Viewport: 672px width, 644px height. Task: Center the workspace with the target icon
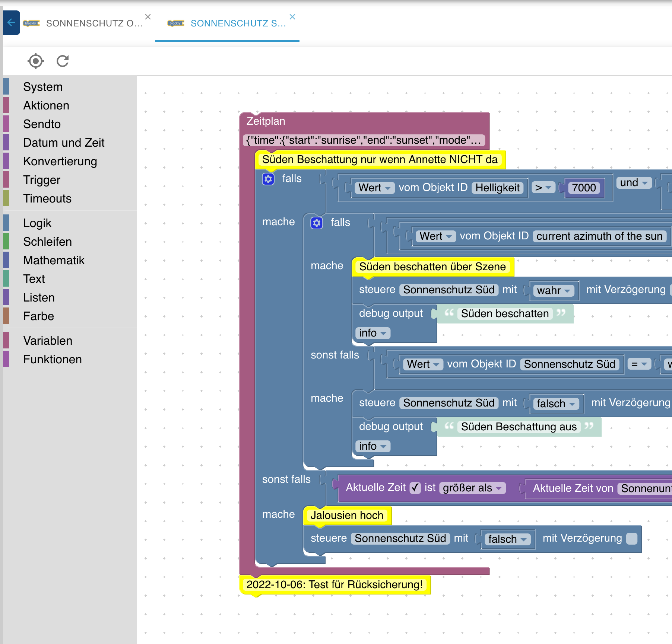coord(36,61)
